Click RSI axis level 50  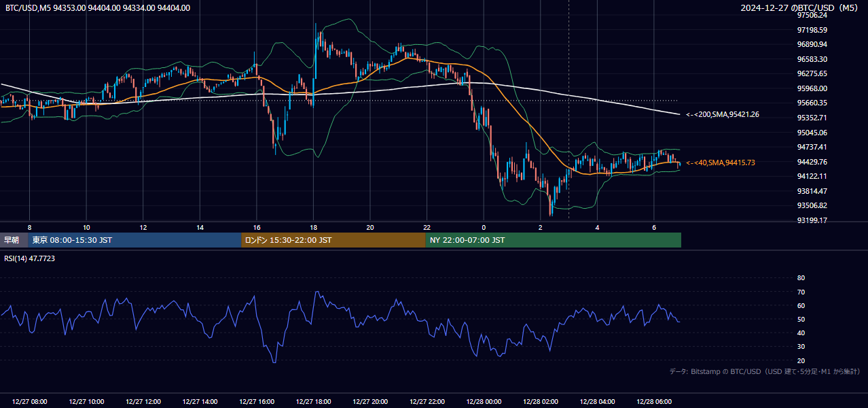tap(801, 319)
